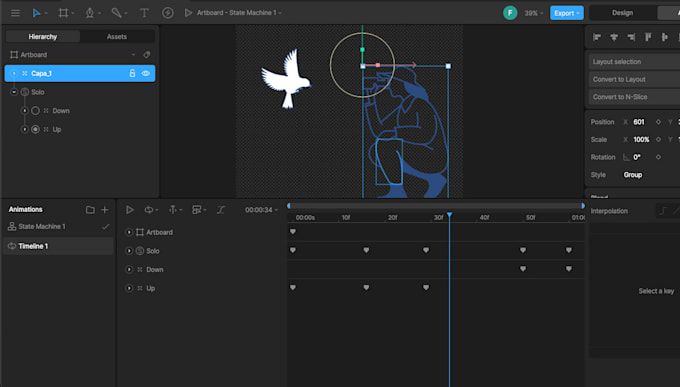Play the timeline animation
The height and width of the screenshot is (387, 680).
[x=129, y=210]
